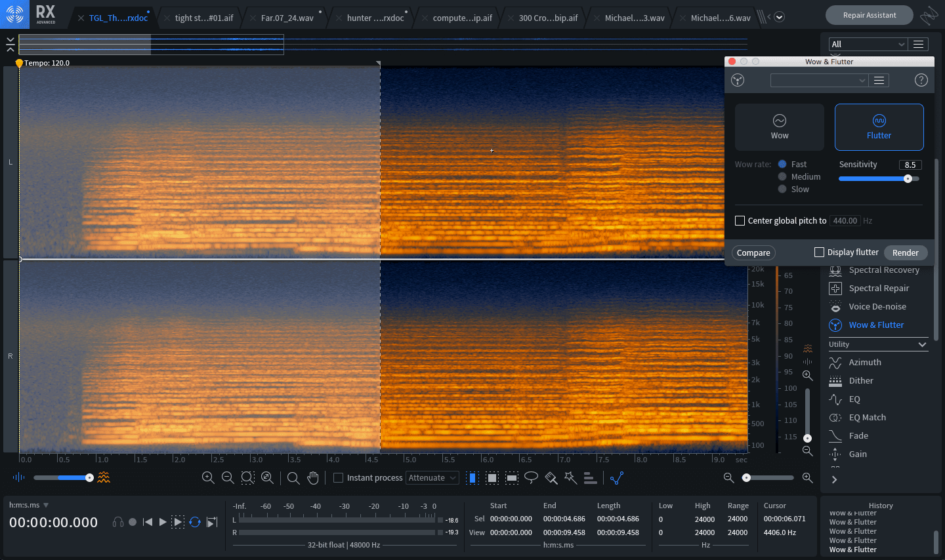This screenshot has height=560, width=945.
Task: Open the Spectral Repair module
Action: pyautogui.click(x=878, y=289)
